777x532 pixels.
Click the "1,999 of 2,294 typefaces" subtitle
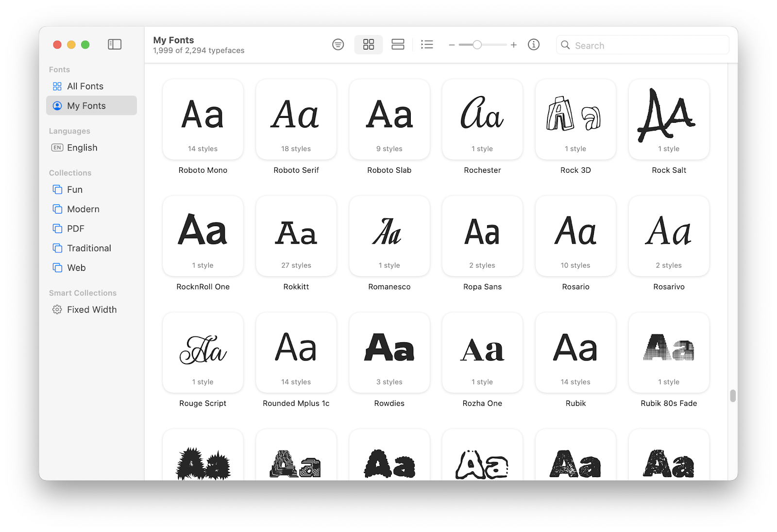(199, 50)
